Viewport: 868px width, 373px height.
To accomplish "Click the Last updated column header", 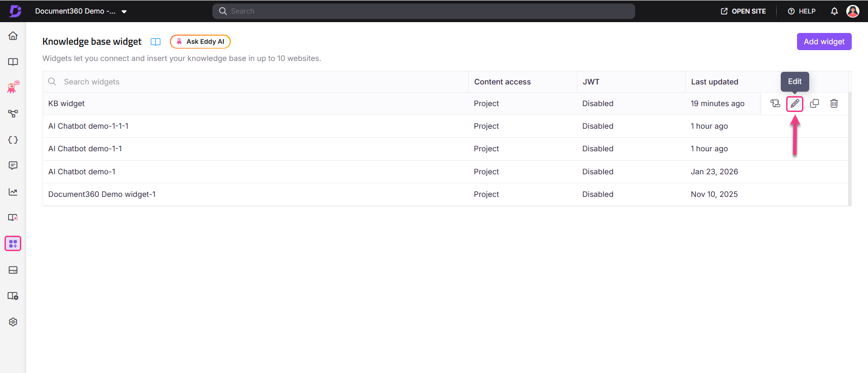I will [715, 82].
